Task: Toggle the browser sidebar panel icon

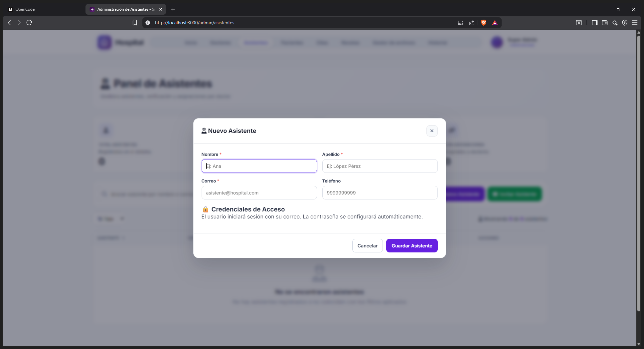Action: [594, 23]
